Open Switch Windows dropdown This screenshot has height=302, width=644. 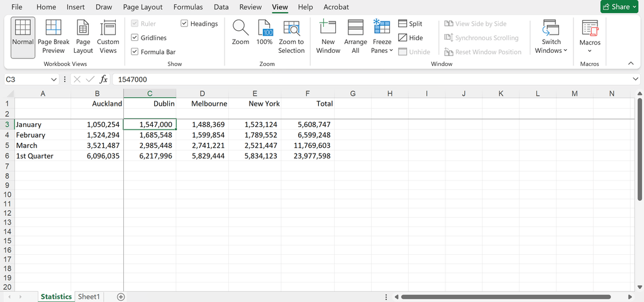coord(551,37)
